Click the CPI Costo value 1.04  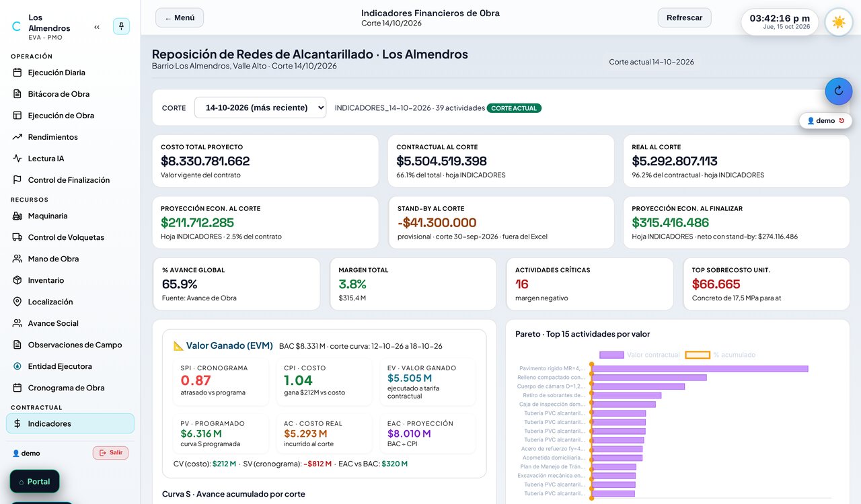[x=299, y=380]
